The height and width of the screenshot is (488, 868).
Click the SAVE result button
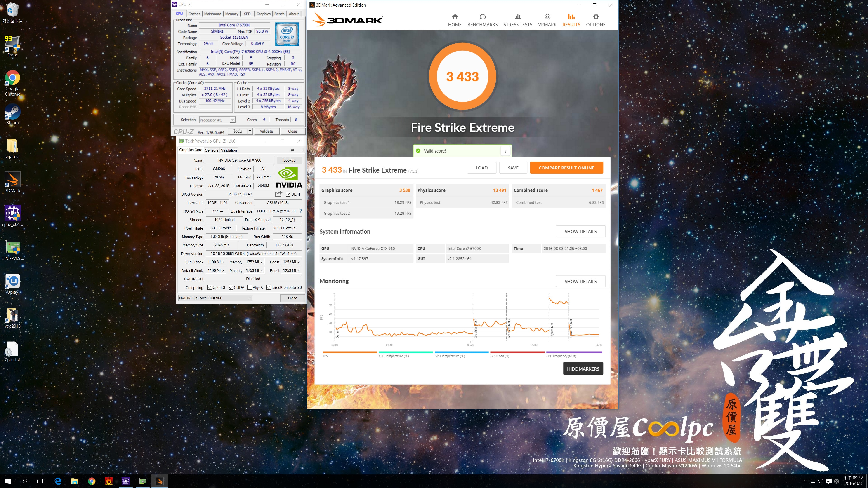(513, 168)
